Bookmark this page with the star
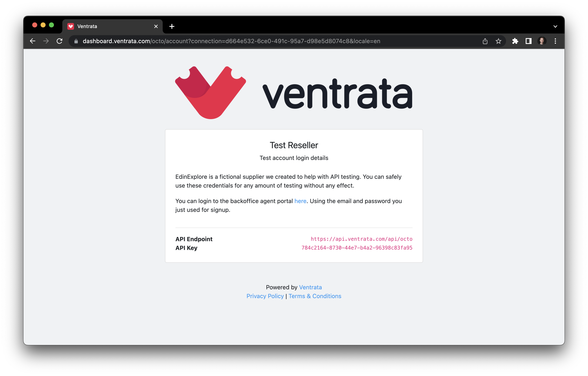The width and height of the screenshot is (588, 376). (x=498, y=41)
